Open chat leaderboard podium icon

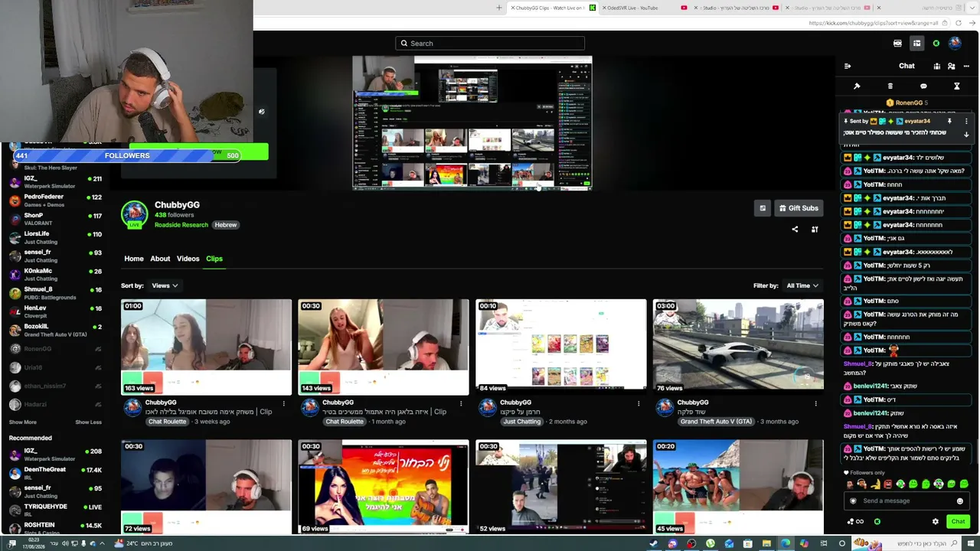point(936,66)
